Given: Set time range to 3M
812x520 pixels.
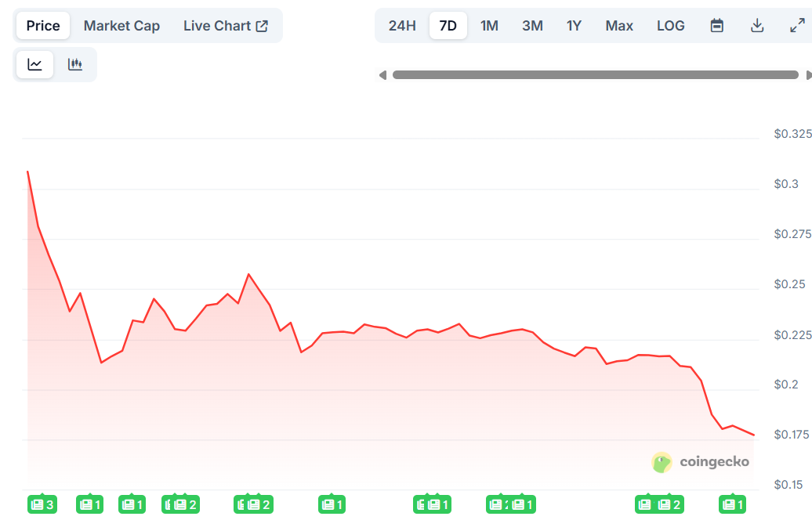Looking at the screenshot, I should (x=532, y=25).
